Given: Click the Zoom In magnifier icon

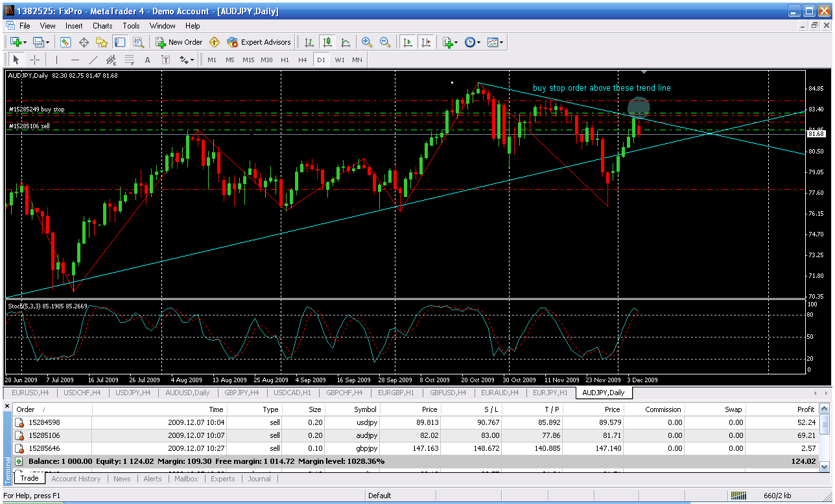Looking at the screenshot, I should [x=367, y=42].
